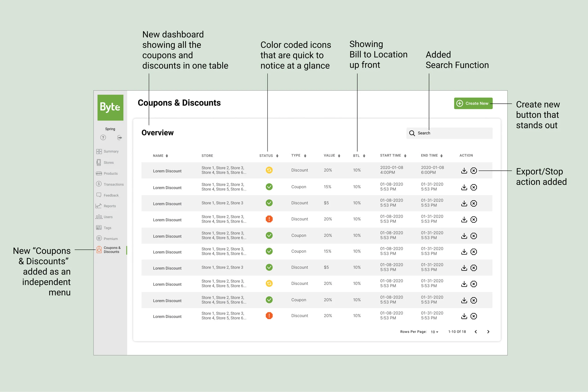Go to next page of results

point(488,332)
